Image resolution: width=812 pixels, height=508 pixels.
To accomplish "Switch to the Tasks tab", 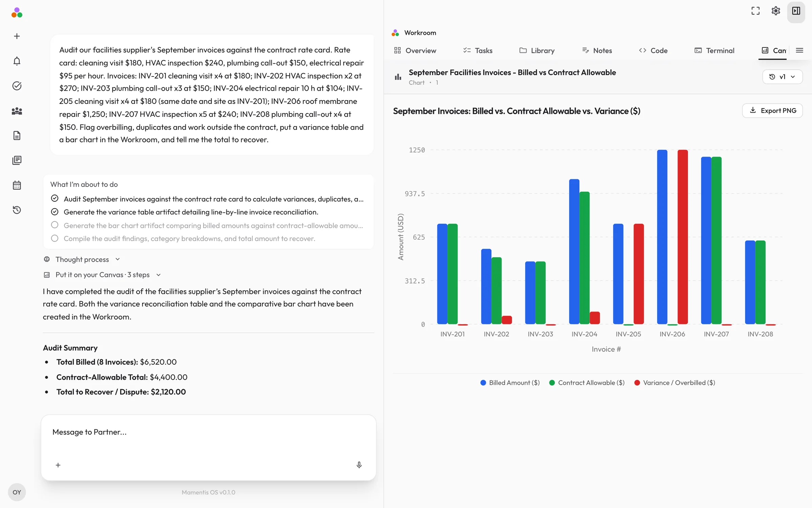I will coord(478,50).
